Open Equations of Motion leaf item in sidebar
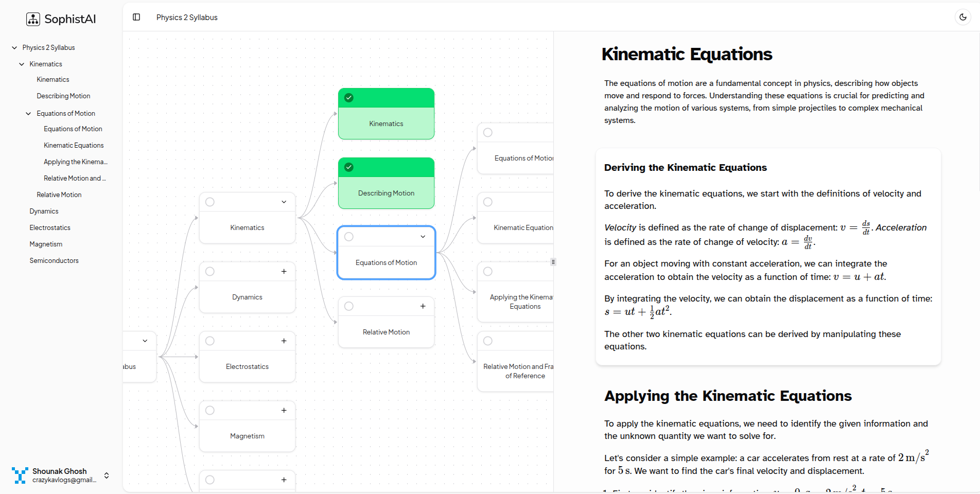Viewport: 980px width, 494px height. 73,129
